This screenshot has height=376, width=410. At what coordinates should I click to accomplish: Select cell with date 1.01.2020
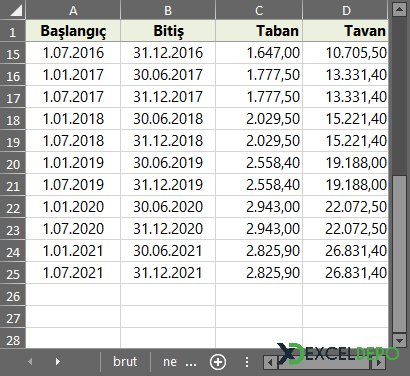click(73, 207)
